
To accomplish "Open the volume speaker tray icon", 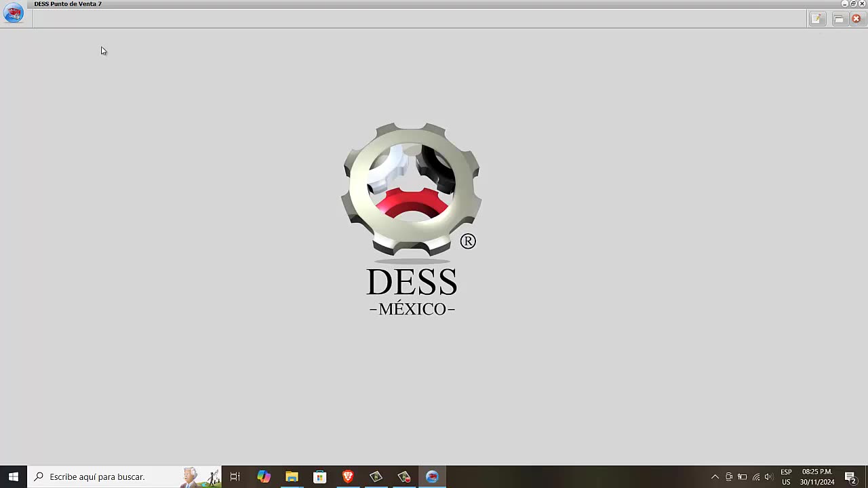I will click(769, 477).
